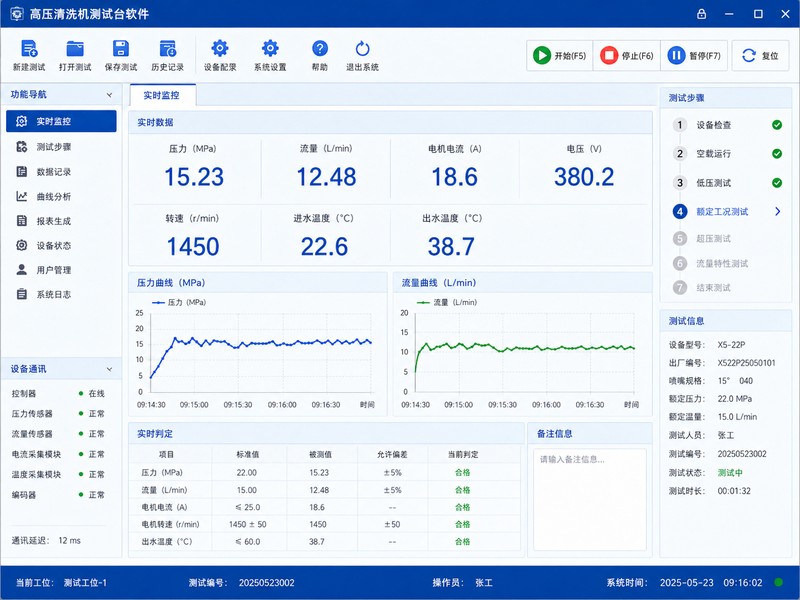Viewport: 800px width, 600px height.
Task: Switch to the 实时监控 tab
Action: [x=162, y=95]
